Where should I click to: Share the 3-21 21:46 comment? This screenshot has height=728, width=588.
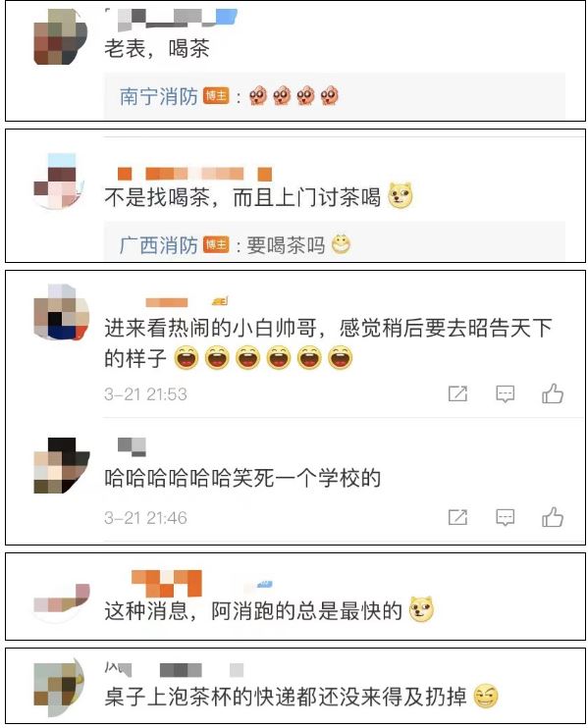[457, 517]
